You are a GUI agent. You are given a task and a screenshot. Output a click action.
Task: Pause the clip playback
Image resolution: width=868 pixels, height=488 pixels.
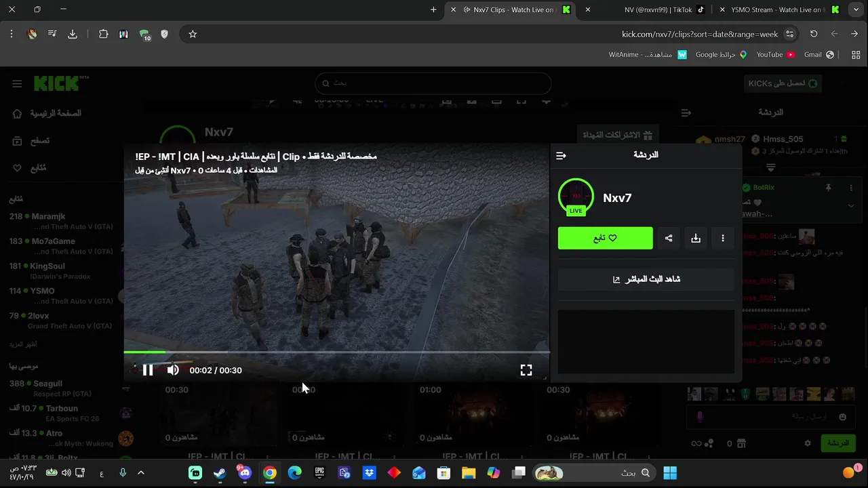point(148,370)
